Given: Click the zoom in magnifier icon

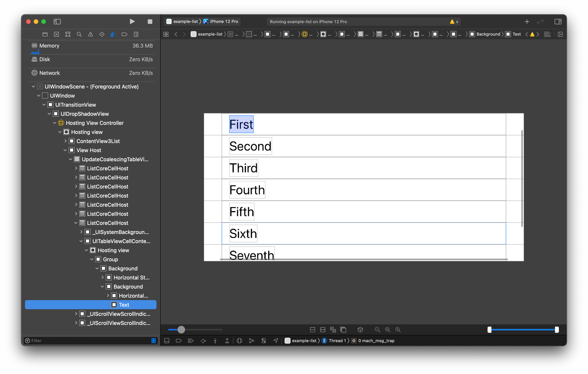Looking at the screenshot, I should pyautogui.click(x=398, y=329).
